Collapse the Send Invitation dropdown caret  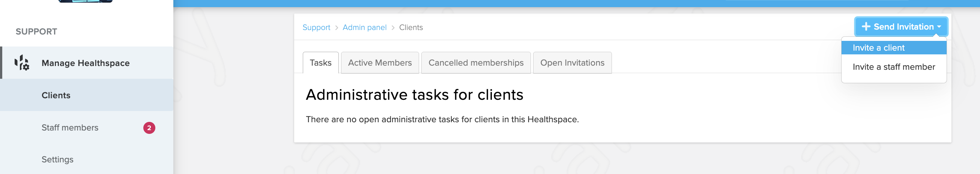[x=939, y=27]
